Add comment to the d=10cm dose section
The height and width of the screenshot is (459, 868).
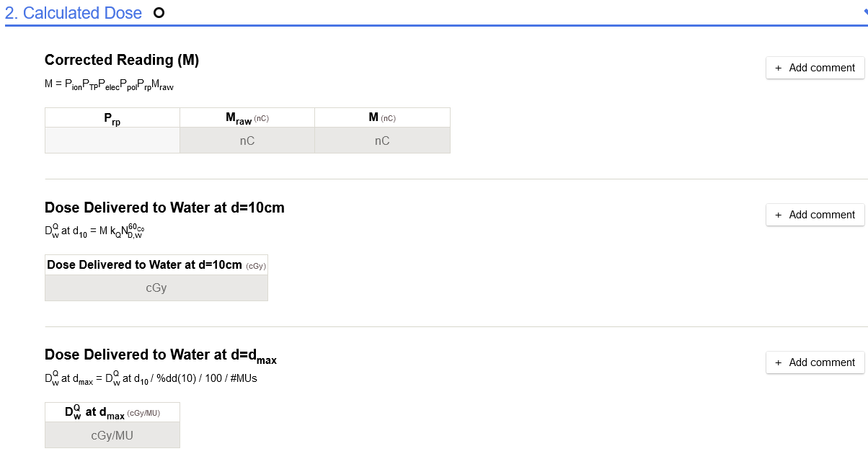point(815,215)
